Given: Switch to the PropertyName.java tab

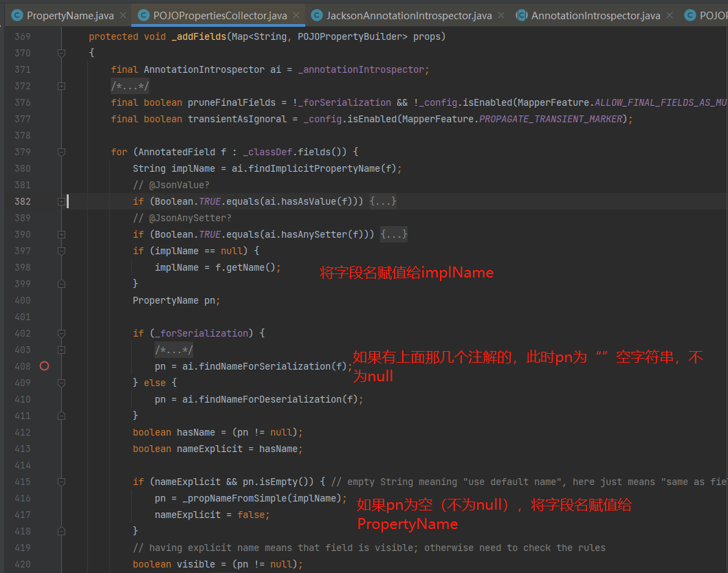Looking at the screenshot, I should [69, 15].
